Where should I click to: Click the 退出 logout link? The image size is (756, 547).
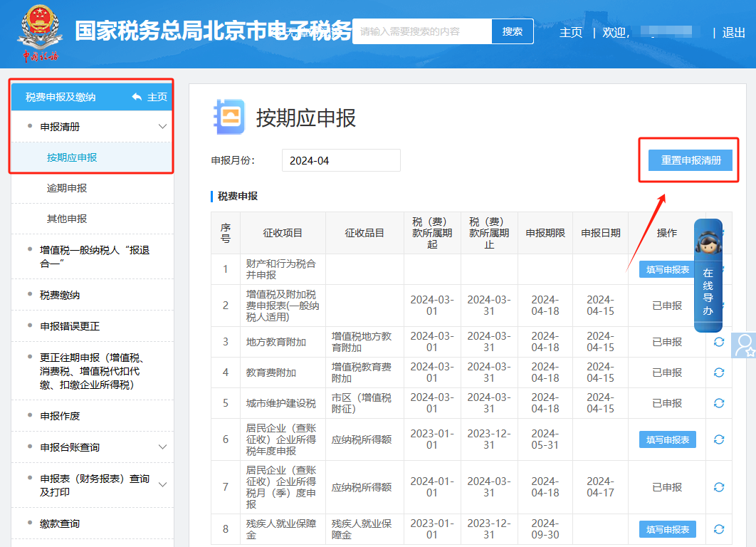pyautogui.click(x=733, y=32)
